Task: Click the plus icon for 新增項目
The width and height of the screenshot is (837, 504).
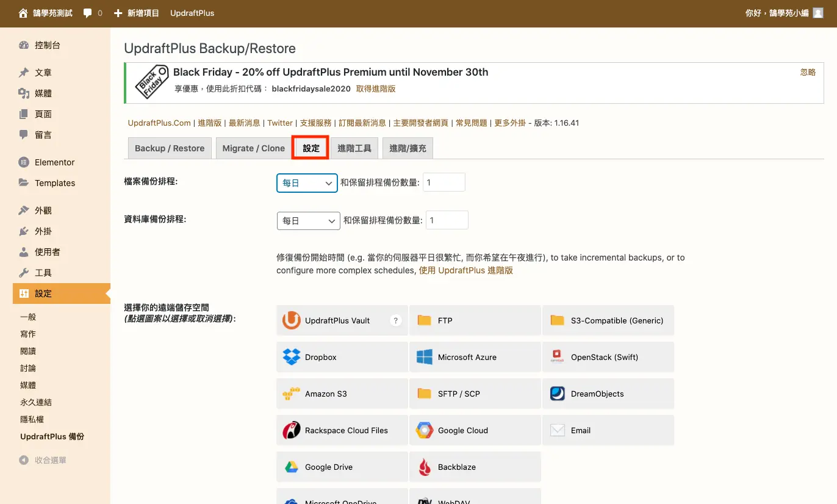Action: (x=118, y=13)
